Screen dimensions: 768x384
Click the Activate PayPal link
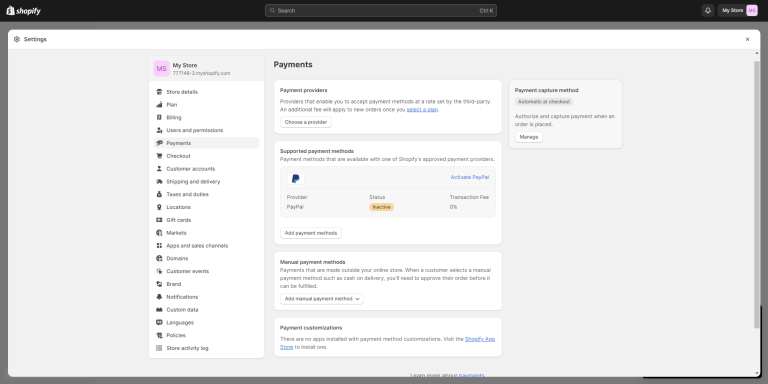[469, 177]
